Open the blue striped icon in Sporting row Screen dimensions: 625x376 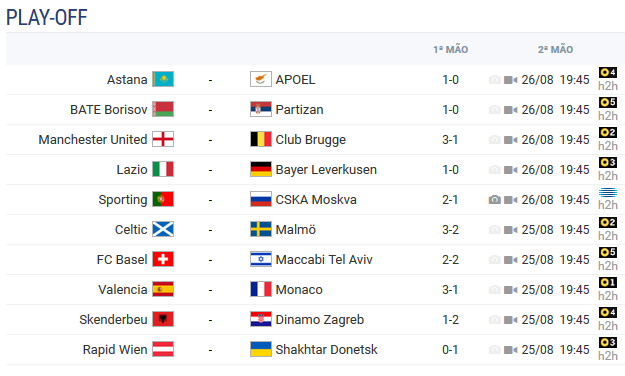click(x=608, y=193)
